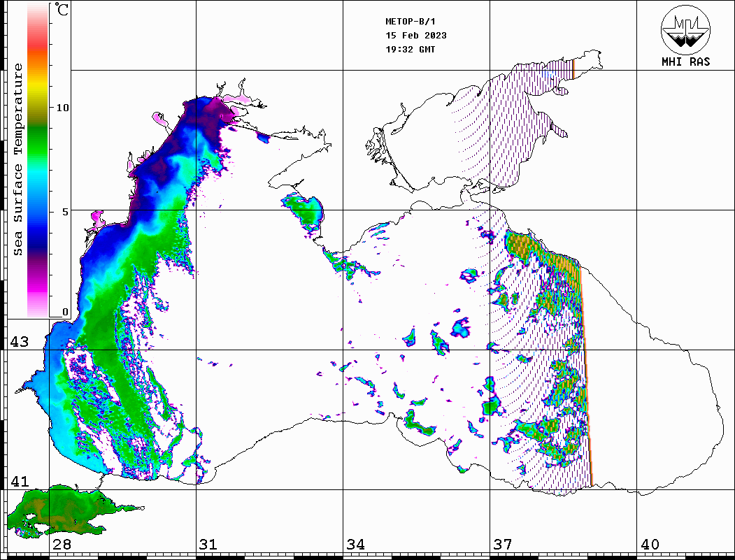The width and height of the screenshot is (735, 560).
Task: Click the '10' mark on temperature scale
Action: [x=62, y=108]
